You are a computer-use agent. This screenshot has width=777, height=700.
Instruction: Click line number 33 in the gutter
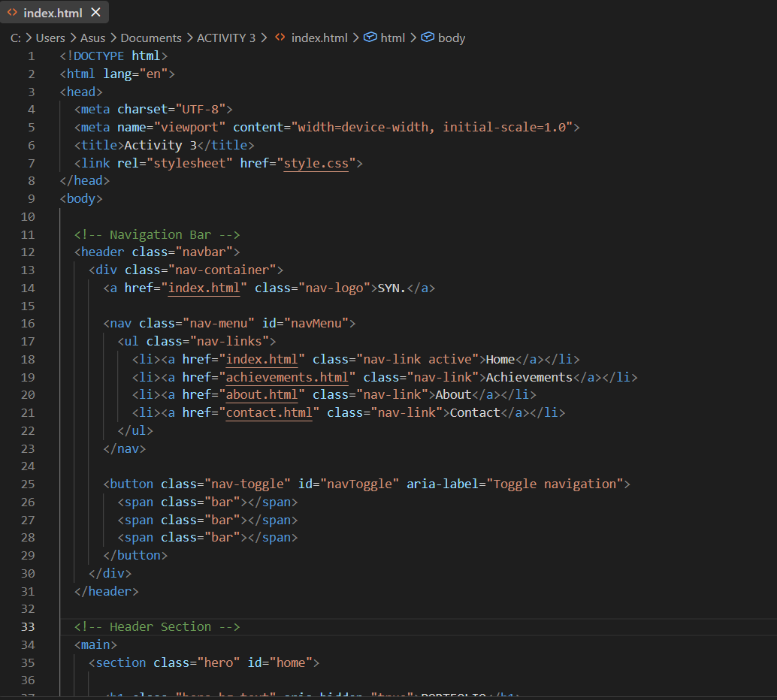pos(28,626)
